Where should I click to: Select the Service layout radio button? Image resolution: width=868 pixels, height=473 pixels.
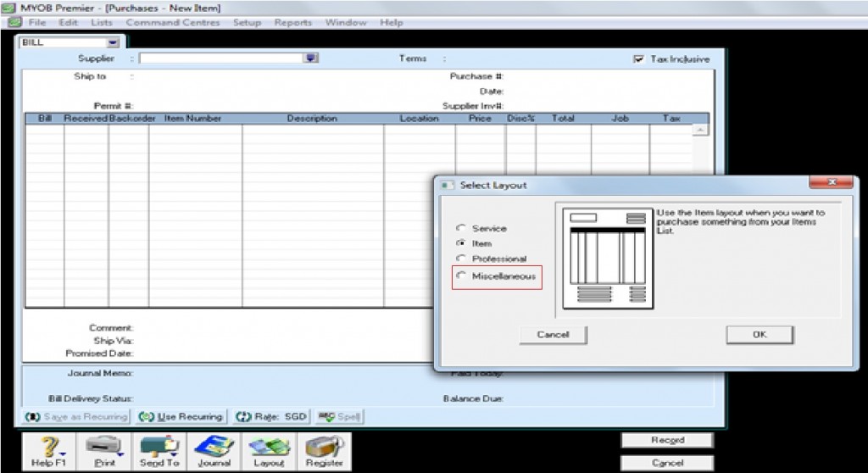pos(460,228)
